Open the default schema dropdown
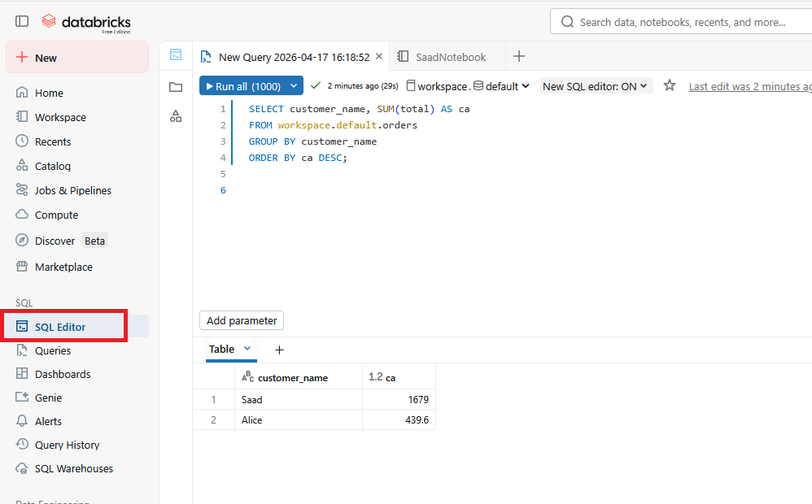This screenshot has height=504, width=812. pyautogui.click(x=502, y=86)
